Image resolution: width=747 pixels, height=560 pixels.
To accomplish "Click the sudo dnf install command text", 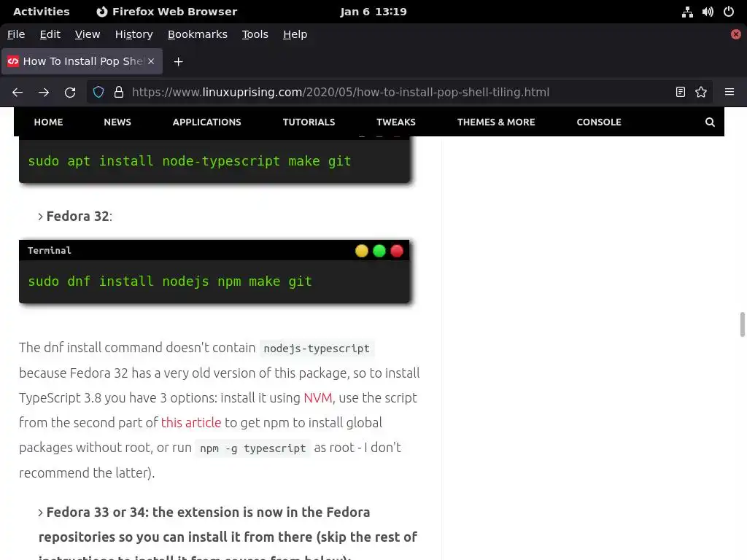I will point(170,281).
